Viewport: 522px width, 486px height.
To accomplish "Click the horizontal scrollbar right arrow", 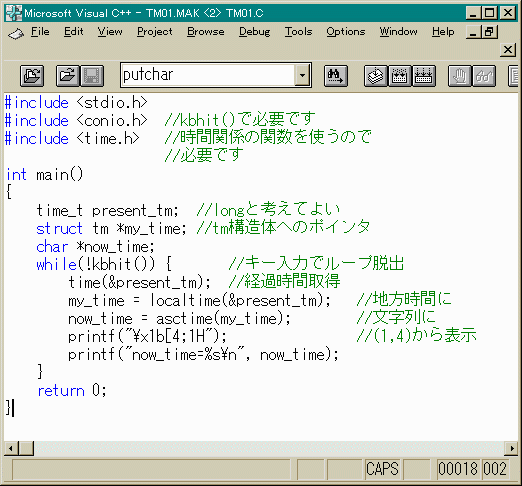I will tap(511, 448).
